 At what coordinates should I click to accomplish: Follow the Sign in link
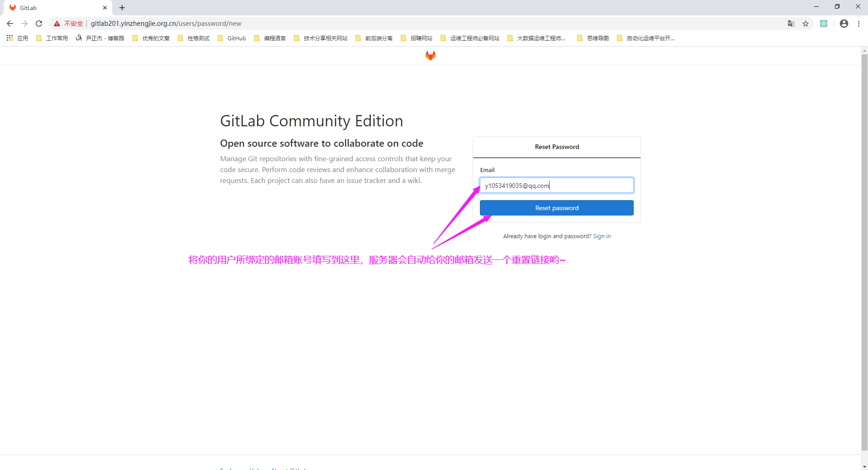[602, 236]
